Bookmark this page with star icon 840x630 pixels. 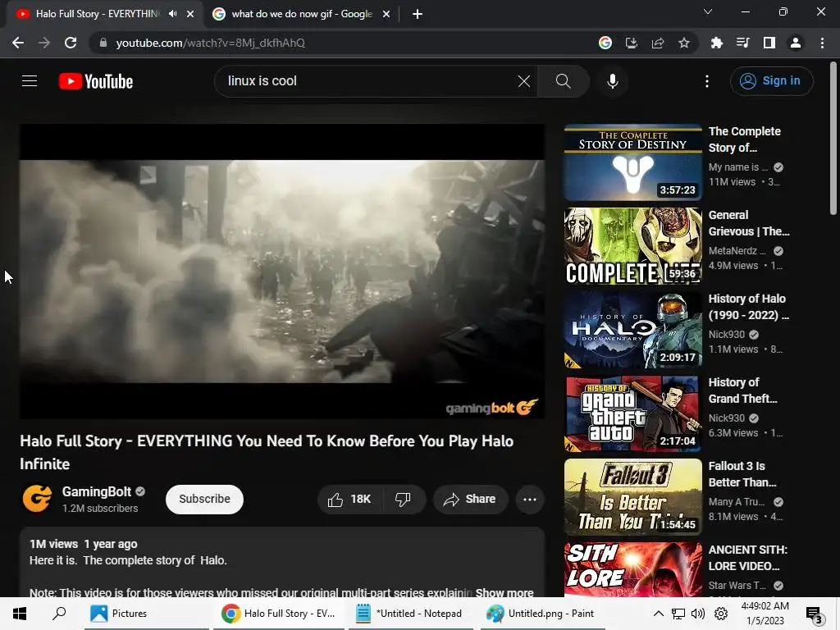(684, 43)
